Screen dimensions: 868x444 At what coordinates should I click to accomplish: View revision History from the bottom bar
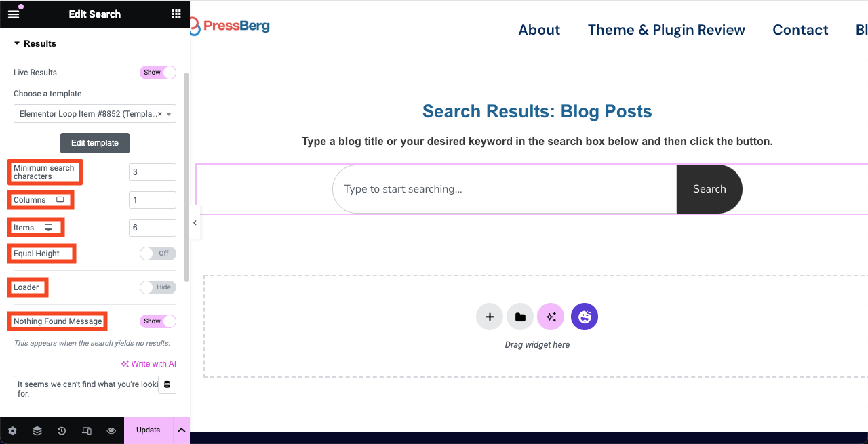pyautogui.click(x=61, y=430)
